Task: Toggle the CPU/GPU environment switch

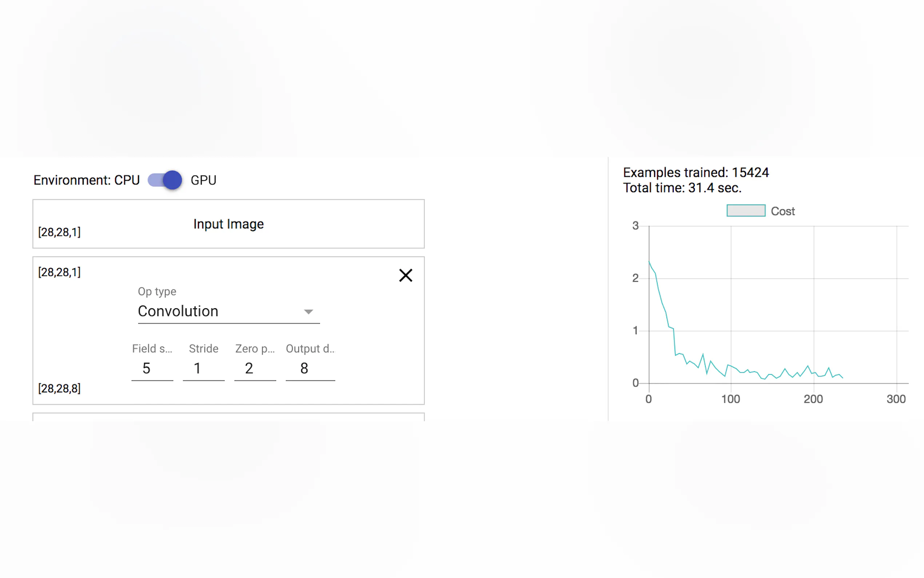Action: [165, 180]
